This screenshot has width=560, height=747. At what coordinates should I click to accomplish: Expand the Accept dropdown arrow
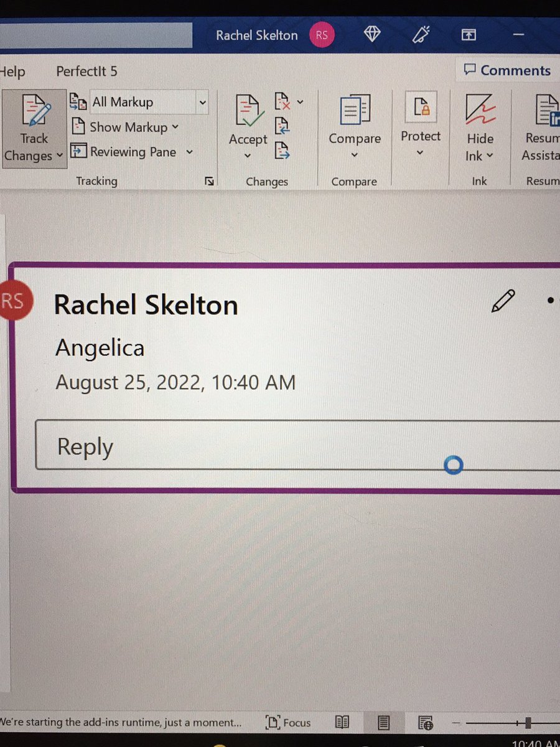[248, 156]
